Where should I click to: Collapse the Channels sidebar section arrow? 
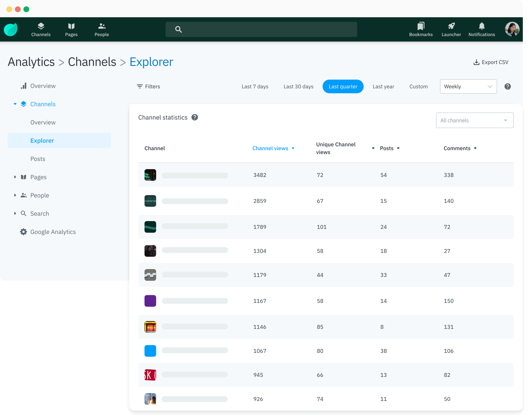tap(15, 104)
